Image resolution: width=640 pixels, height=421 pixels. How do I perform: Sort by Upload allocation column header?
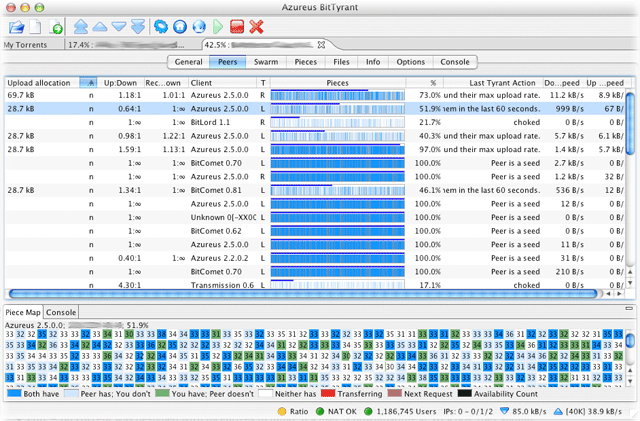(42, 83)
